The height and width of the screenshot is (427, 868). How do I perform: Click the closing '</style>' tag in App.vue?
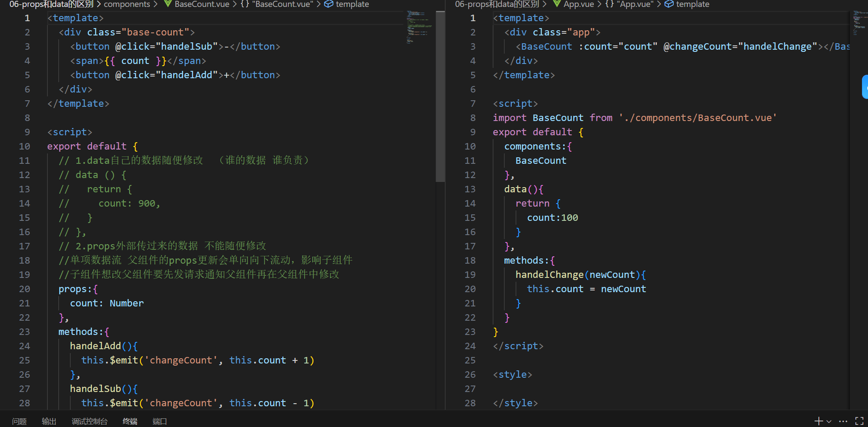pyautogui.click(x=515, y=403)
